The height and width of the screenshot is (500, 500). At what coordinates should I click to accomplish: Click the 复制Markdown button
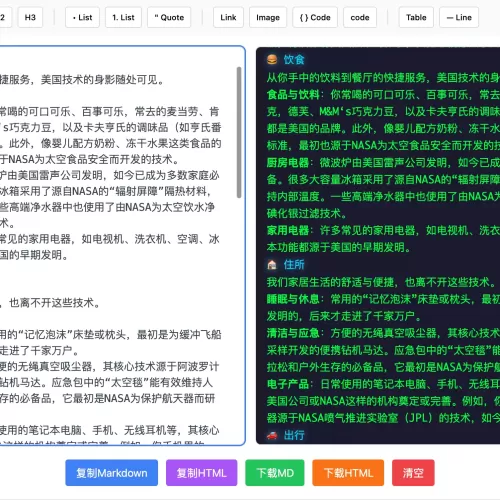[112, 473]
